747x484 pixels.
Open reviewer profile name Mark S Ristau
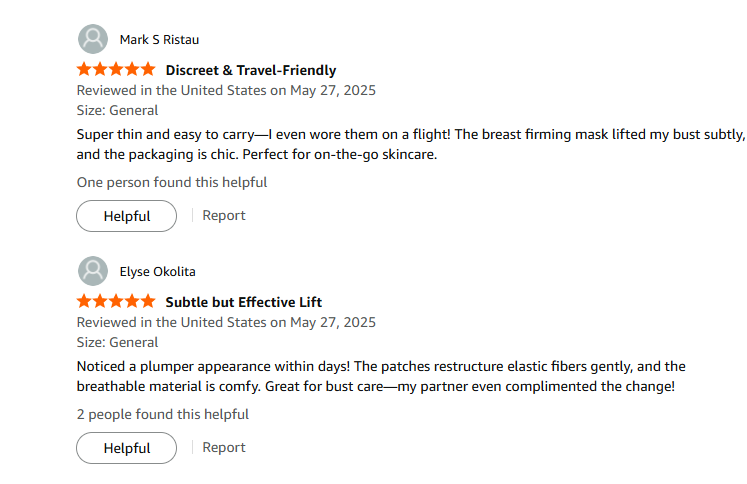160,40
